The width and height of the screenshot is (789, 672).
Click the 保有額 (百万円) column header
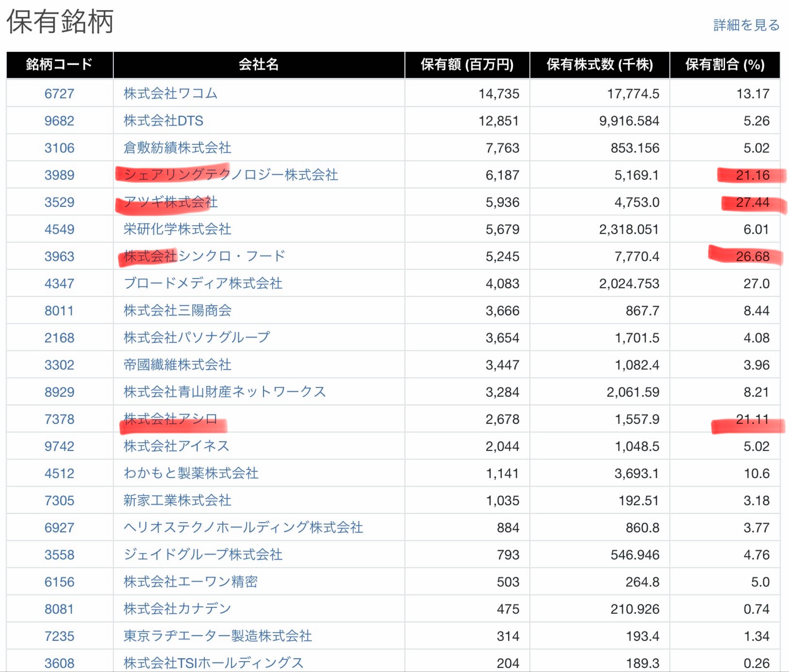tap(467, 65)
